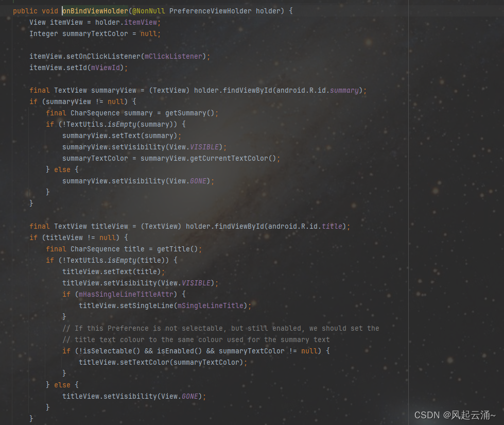Open the CSDN 风起云涌 watermark link
Image resolution: width=504 pixels, height=425 pixels.
click(x=456, y=415)
